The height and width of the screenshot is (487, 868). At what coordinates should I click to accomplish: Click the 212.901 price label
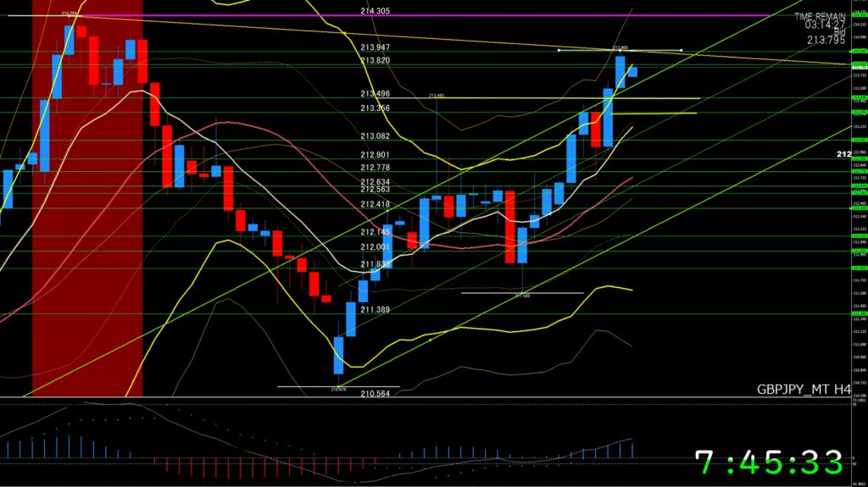375,155
